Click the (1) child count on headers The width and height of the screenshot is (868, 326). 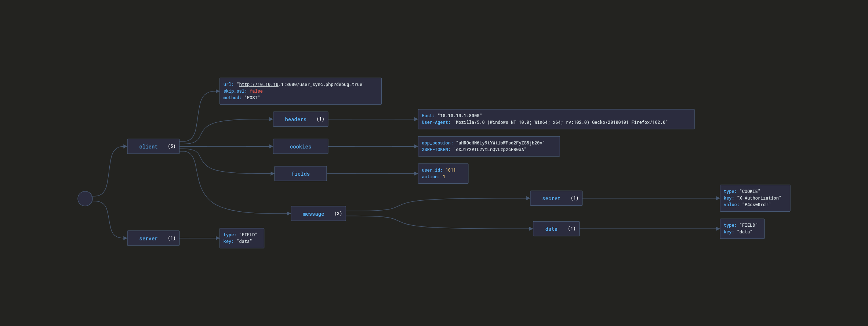(x=320, y=119)
